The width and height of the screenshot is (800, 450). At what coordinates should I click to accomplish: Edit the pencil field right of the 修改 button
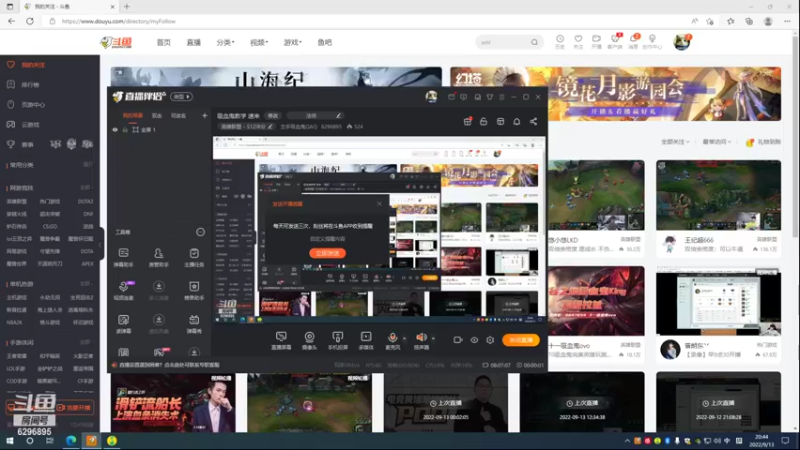[x=314, y=116]
